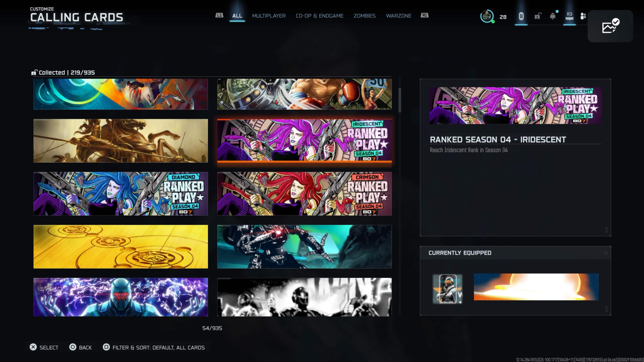Screen dimensions: 644x362
Task: Click the large Iridescent preview image
Action: 516,105
